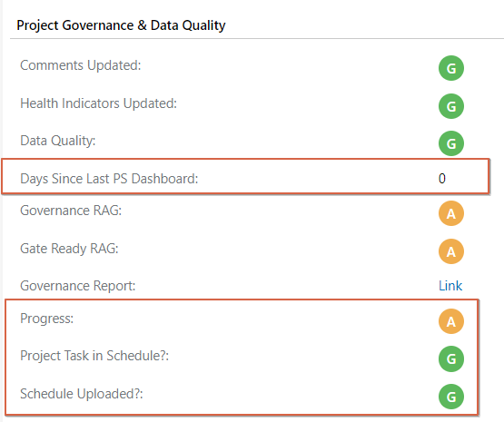
Task: Click the Schedule Uploaded green G indicator
Action: 451,397
